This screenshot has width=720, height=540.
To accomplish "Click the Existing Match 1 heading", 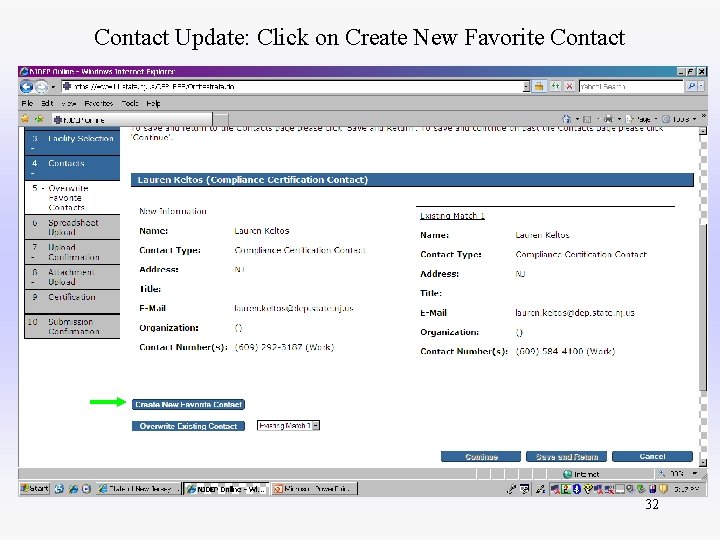I will (x=452, y=215).
